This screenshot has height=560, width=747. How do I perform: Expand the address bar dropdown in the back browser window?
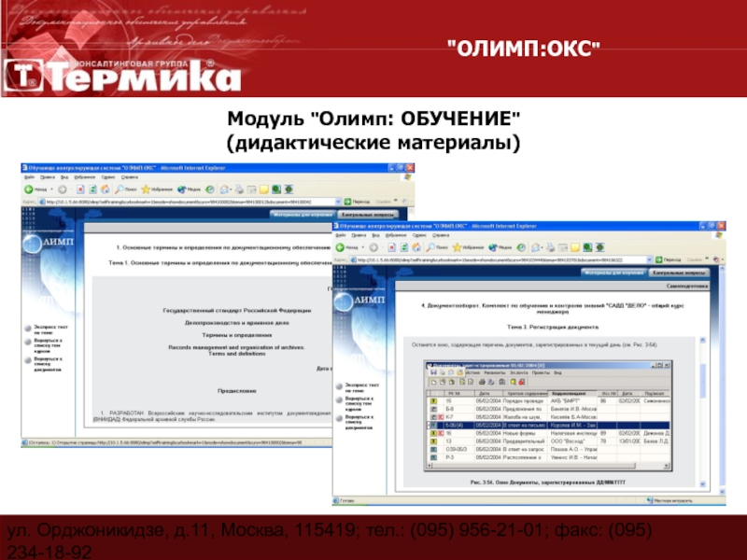(338, 202)
